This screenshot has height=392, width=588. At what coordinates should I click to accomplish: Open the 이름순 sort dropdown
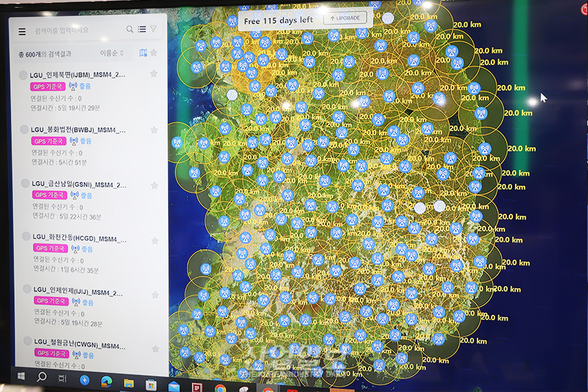tap(112, 52)
